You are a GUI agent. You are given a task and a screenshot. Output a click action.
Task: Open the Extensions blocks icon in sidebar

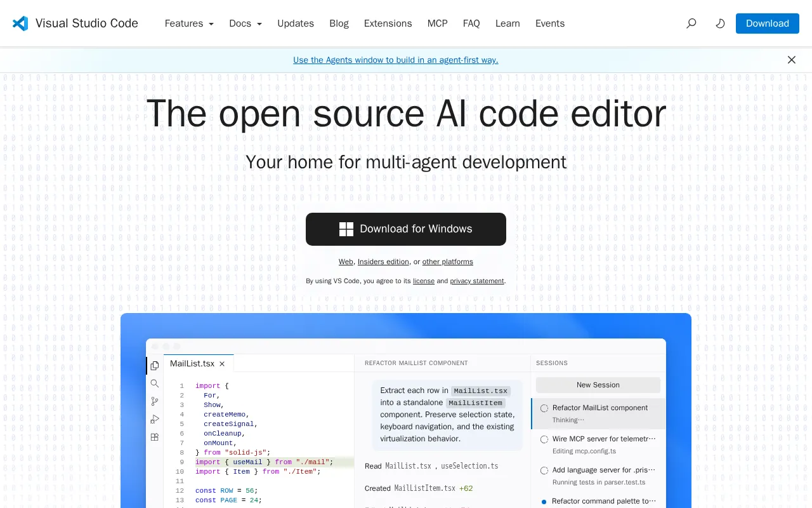click(155, 437)
